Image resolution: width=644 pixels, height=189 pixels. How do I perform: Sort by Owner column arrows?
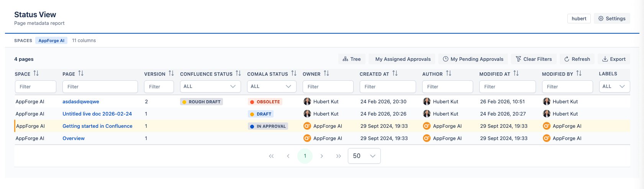(x=326, y=73)
